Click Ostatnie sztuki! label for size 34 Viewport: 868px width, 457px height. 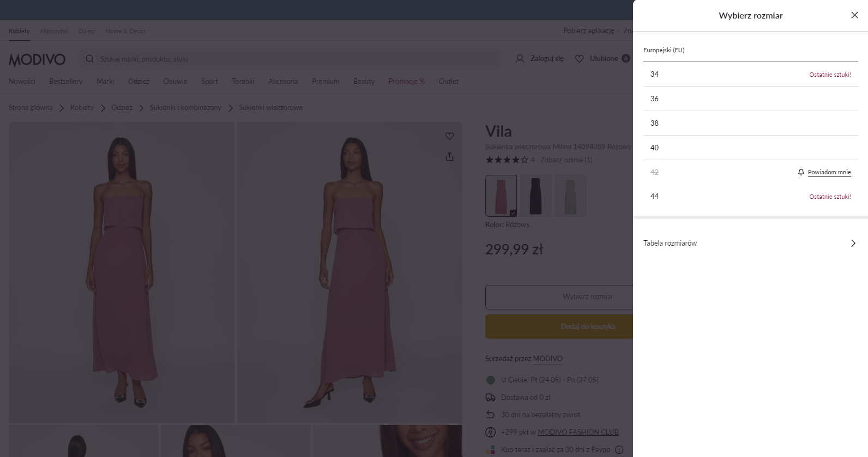(x=830, y=75)
